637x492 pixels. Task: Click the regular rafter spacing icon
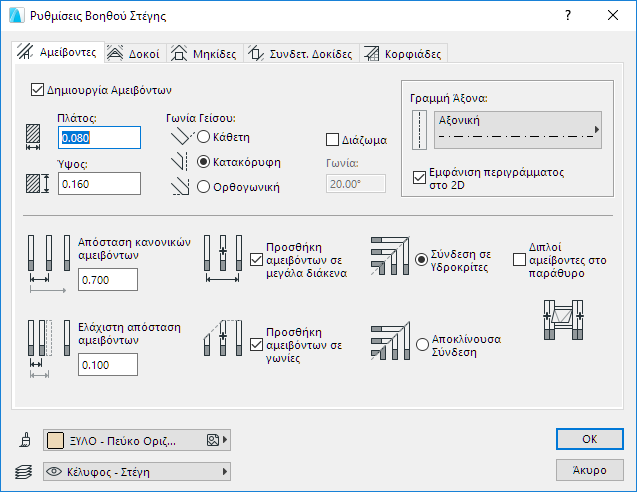coord(48,264)
